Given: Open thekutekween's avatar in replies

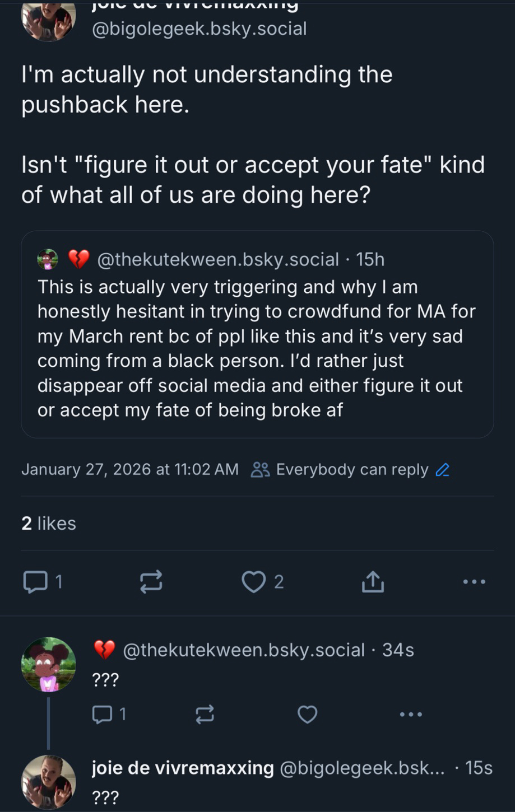Looking at the screenshot, I should coord(48,664).
